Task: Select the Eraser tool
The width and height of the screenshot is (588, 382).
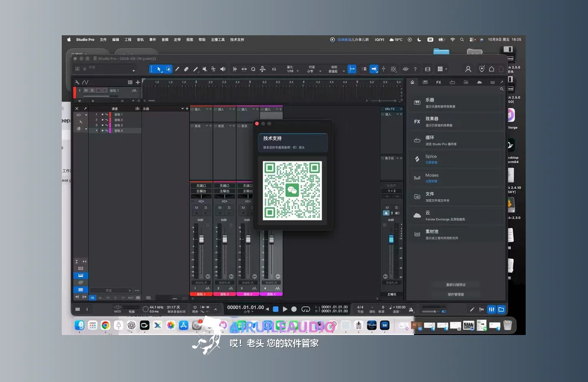Action: coord(186,69)
